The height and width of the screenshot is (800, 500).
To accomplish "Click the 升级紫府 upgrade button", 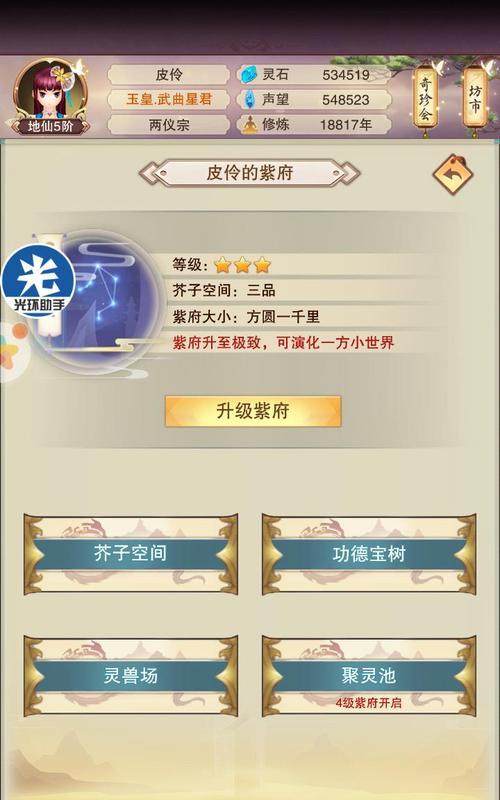I will tap(253, 411).
